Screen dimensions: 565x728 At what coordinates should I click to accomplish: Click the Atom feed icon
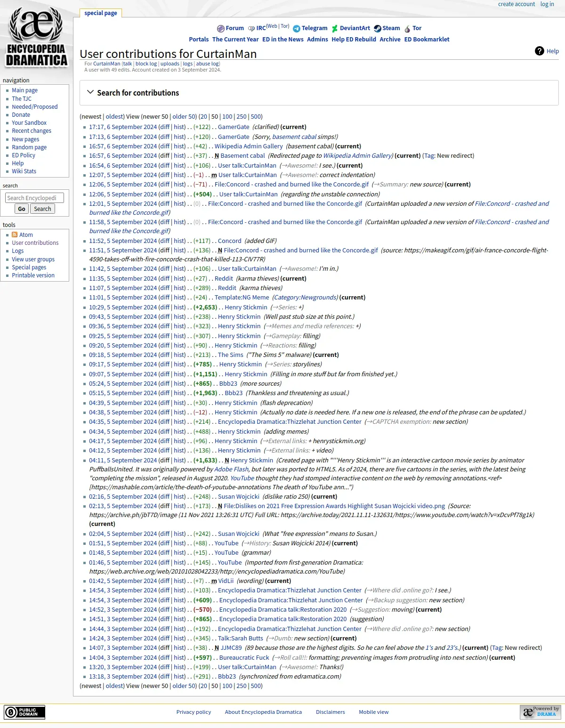point(15,235)
